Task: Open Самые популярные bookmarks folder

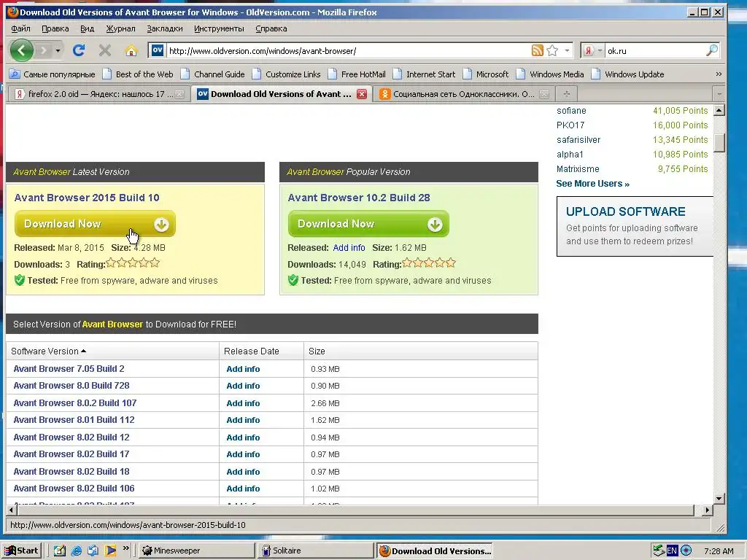Action: coord(53,74)
